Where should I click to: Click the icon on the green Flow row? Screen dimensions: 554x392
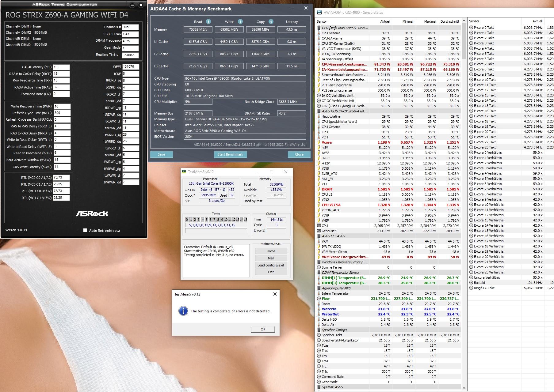pyautogui.click(x=319, y=299)
